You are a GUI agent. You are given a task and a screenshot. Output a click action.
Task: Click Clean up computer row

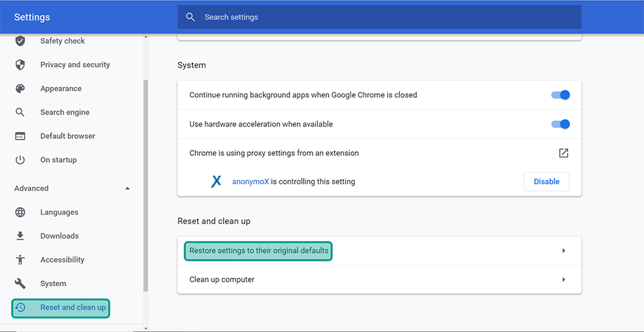point(379,279)
